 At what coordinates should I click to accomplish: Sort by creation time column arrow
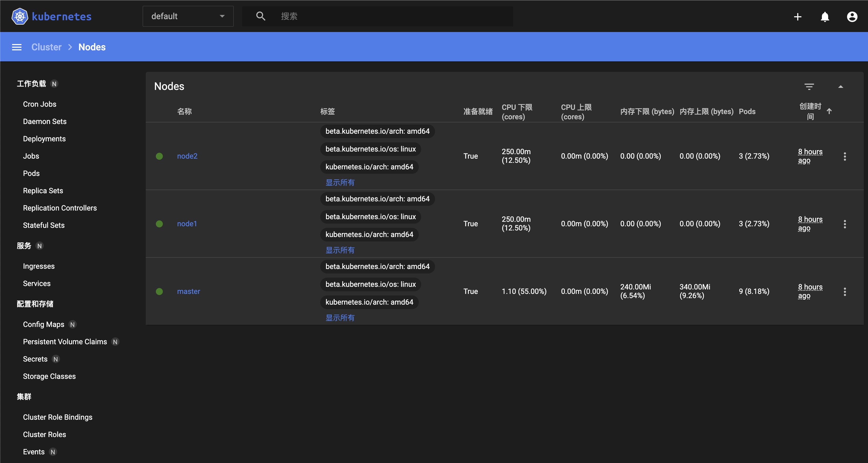pyautogui.click(x=829, y=111)
